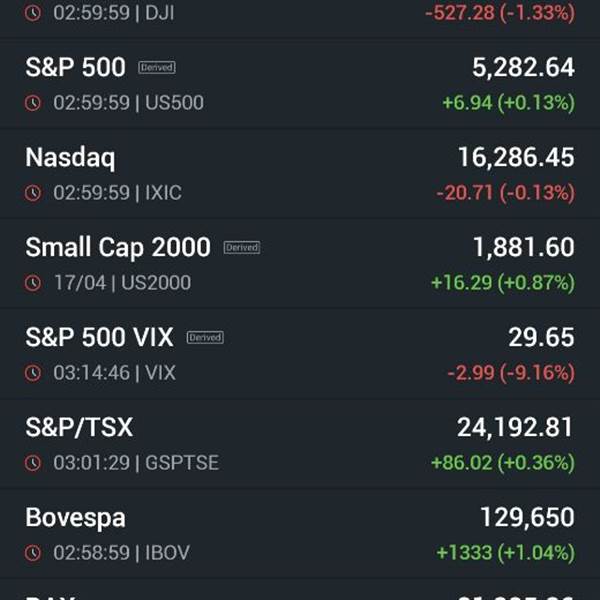The image size is (600, 600).
Task: Tap the Derived badge beside S&P 500
Action: click(x=157, y=68)
